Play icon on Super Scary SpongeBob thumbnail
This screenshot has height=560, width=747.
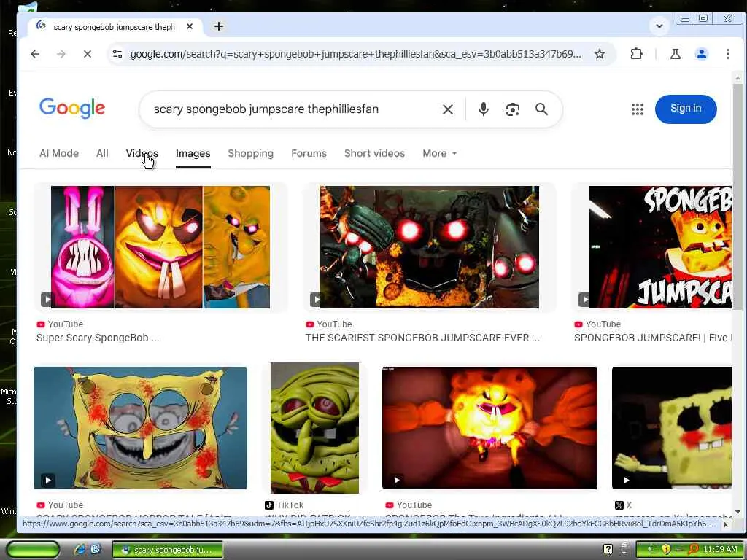coord(47,300)
